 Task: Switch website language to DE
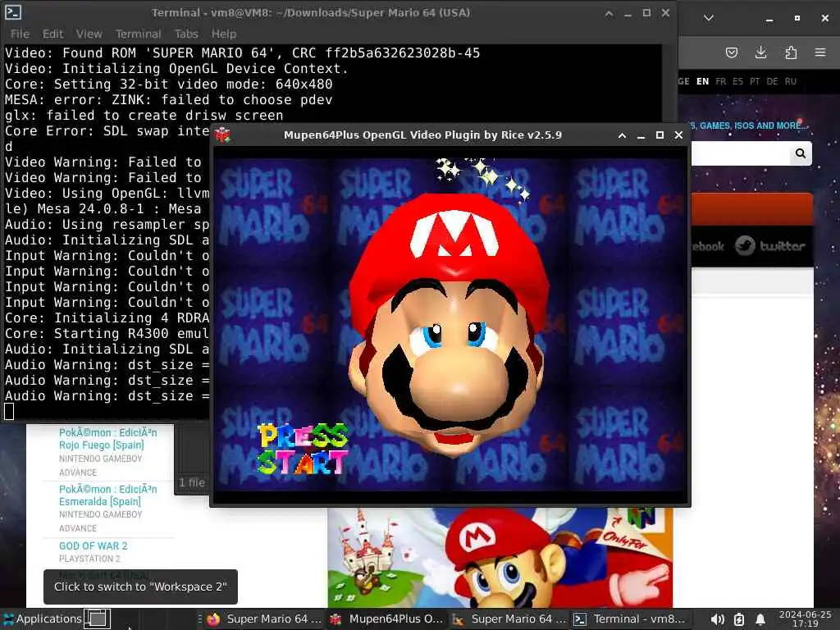(772, 81)
